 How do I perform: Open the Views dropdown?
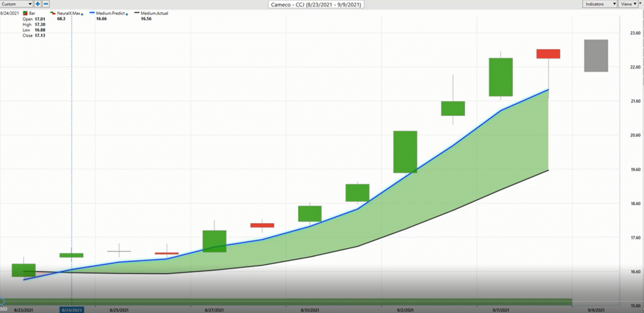628,4
